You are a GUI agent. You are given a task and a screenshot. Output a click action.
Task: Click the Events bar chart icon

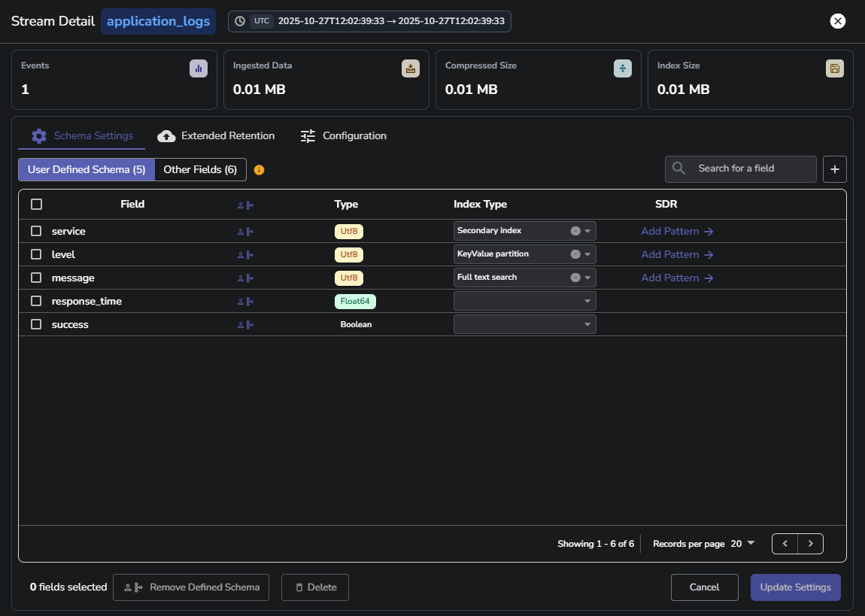pyautogui.click(x=198, y=68)
